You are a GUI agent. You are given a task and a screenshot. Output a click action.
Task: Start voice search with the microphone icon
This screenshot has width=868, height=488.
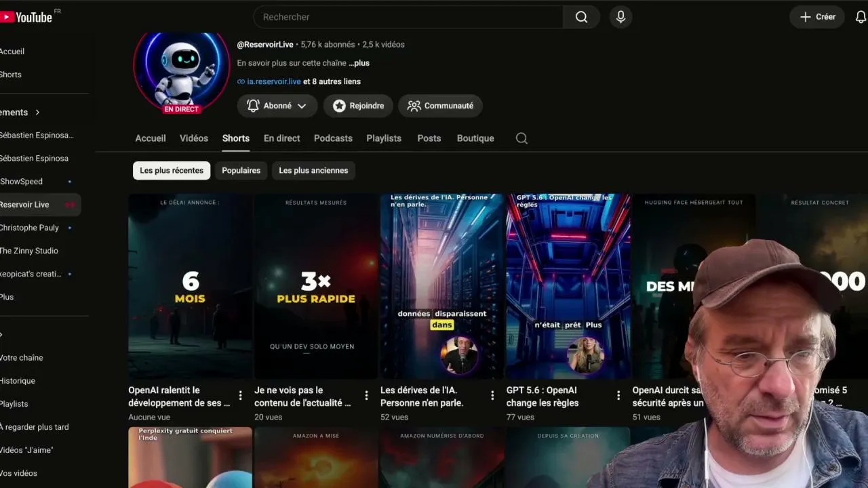[x=620, y=17]
